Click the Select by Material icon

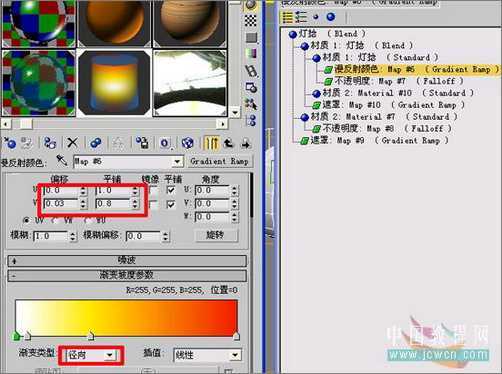point(251,104)
